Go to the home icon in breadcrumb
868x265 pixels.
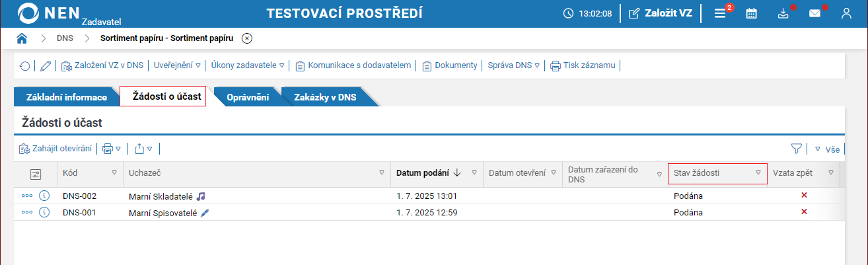pos(22,38)
